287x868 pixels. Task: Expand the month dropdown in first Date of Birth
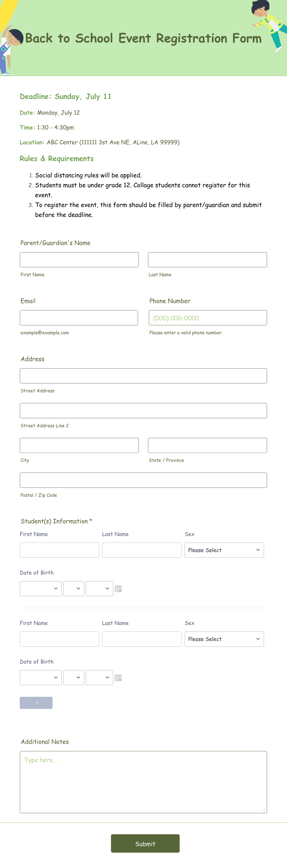[40, 589]
